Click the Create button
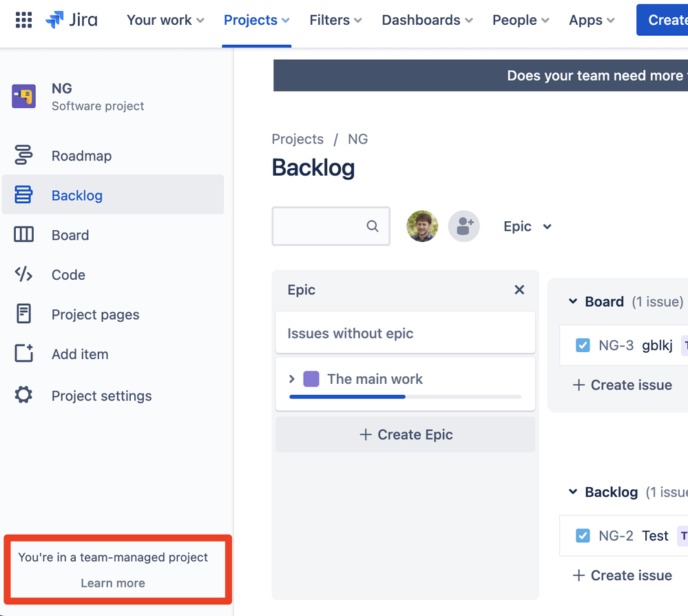The height and width of the screenshot is (616, 688). pyautogui.click(x=662, y=20)
